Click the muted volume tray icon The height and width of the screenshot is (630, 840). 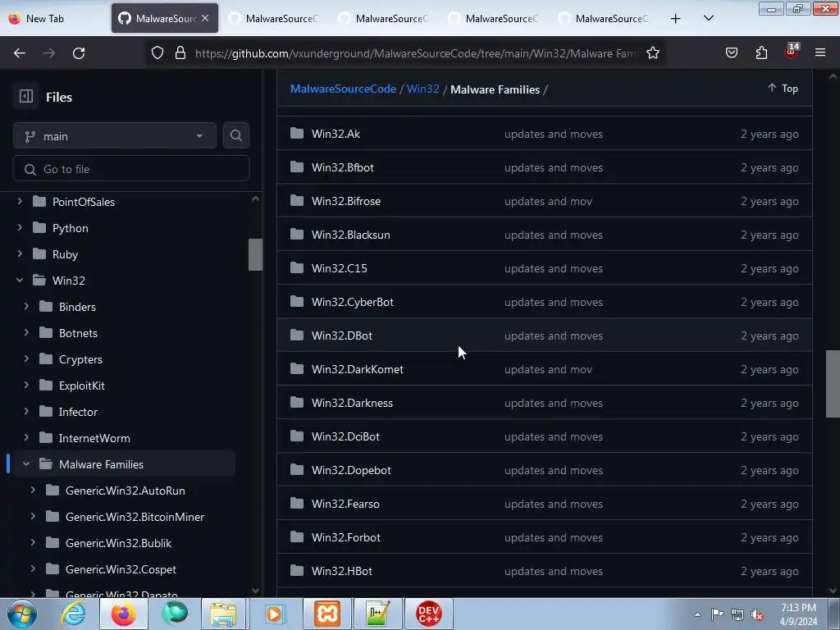[x=757, y=615]
